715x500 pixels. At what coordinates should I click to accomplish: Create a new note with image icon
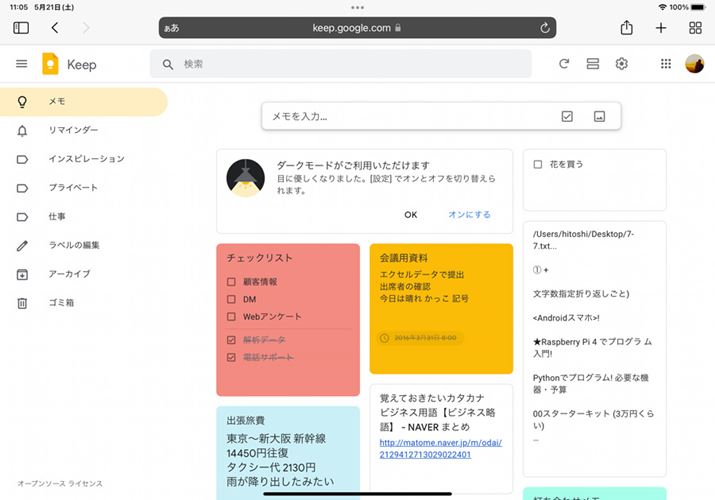pos(599,117)
